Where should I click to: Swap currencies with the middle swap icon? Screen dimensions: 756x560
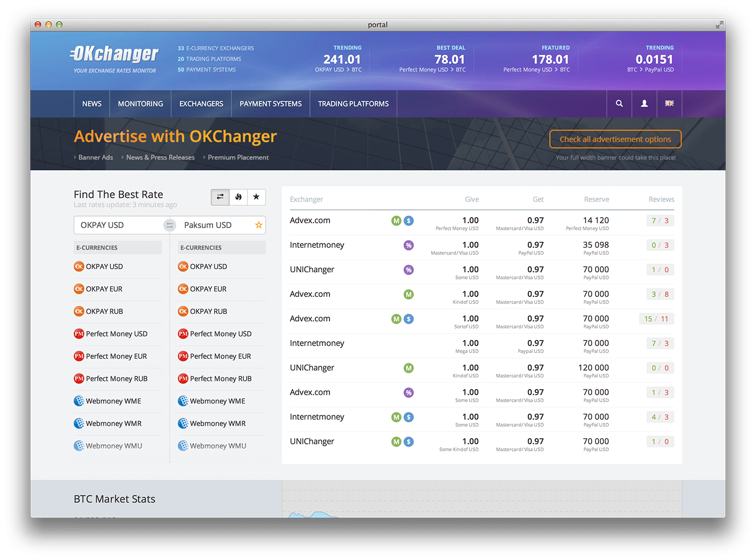(x=170, y=225)
